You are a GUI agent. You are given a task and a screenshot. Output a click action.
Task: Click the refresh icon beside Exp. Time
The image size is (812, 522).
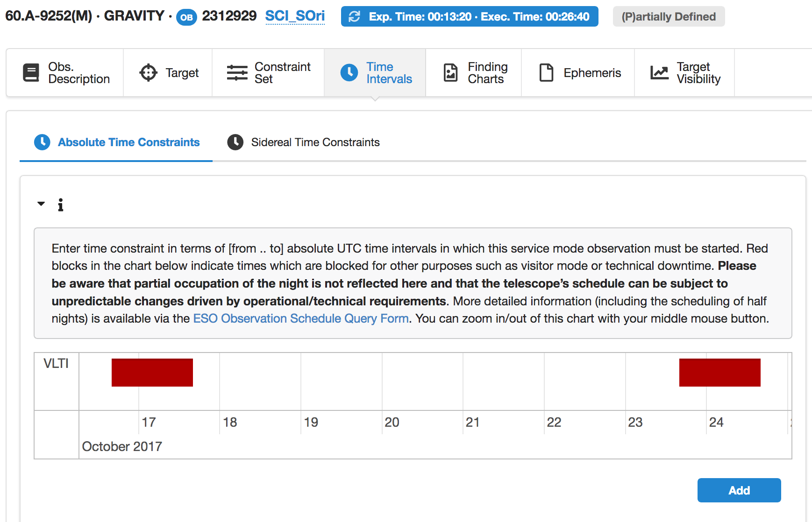[355, 17]
